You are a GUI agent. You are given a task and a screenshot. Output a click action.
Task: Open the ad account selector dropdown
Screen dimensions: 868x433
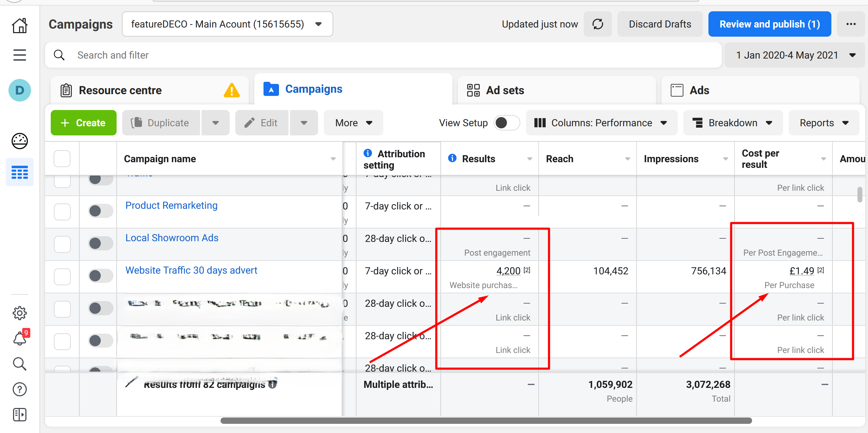(227, 24)
